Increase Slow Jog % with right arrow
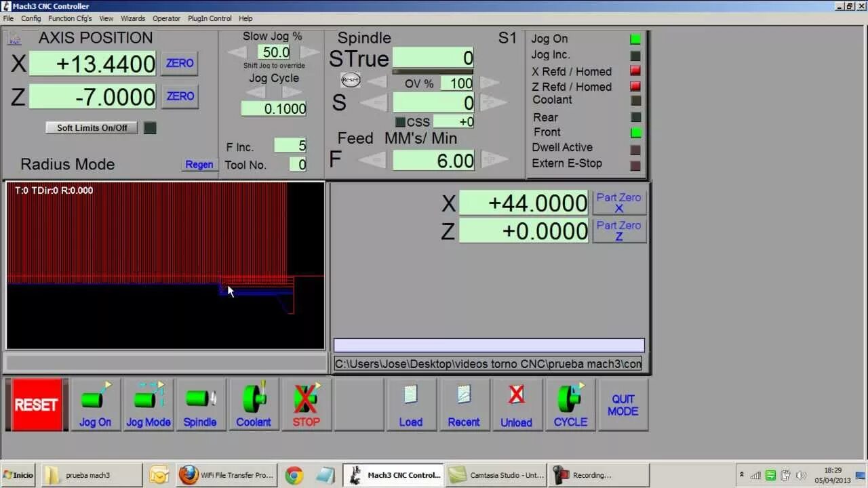Viewport: 868px width, 488px height. 309,52
